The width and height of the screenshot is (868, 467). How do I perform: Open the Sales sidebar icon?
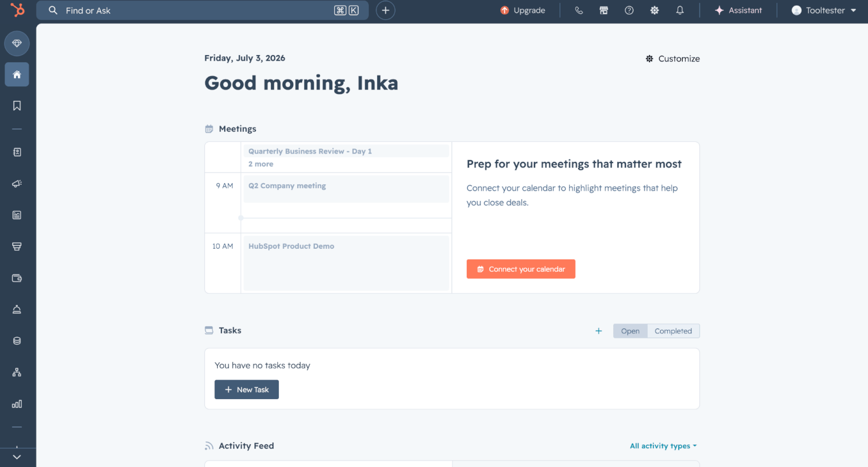click(x=17, y=247)
